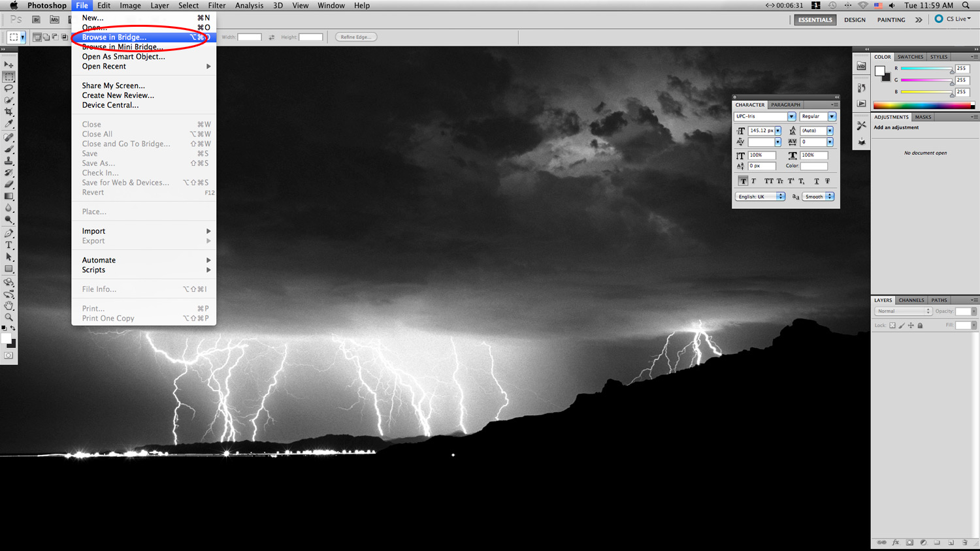Click the Design workspace button
This screenshot has height=551, width=980.
855,20
